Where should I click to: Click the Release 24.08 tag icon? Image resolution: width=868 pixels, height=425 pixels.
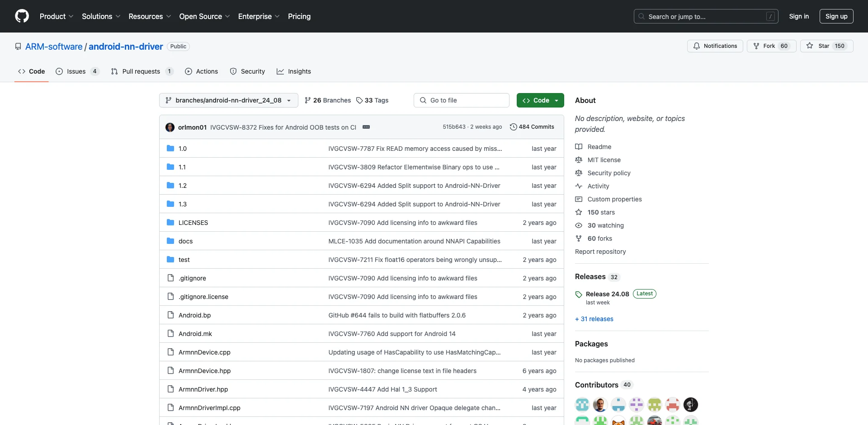tap(579, 294)
